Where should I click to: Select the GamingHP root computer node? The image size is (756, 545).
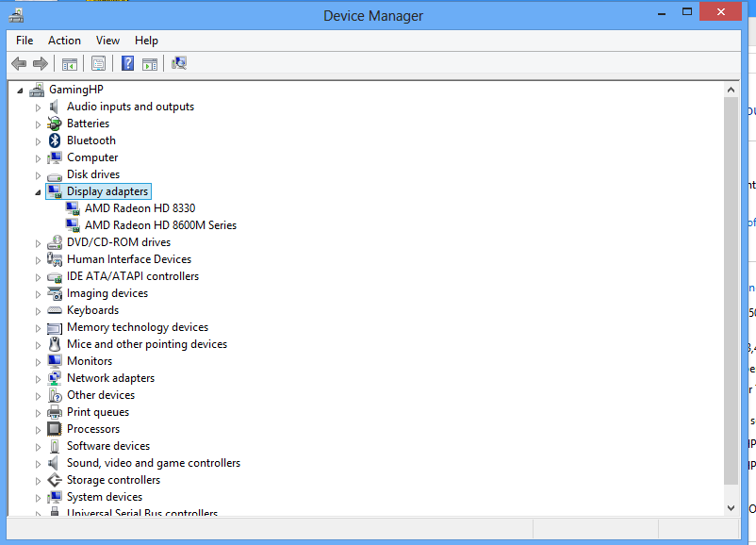[x=75, y=90]
